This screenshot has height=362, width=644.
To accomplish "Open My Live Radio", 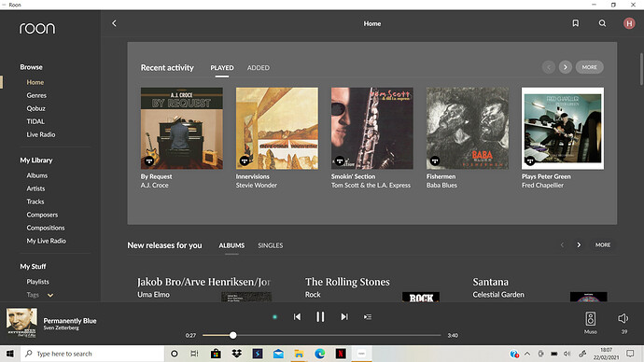I will [x=46, y=241].
